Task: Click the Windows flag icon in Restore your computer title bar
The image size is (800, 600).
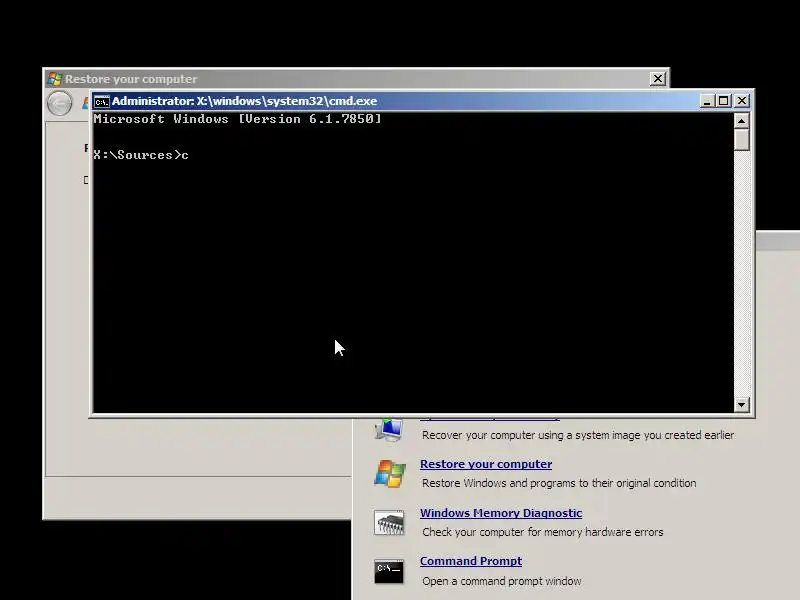Action: (x=55, y=79)
